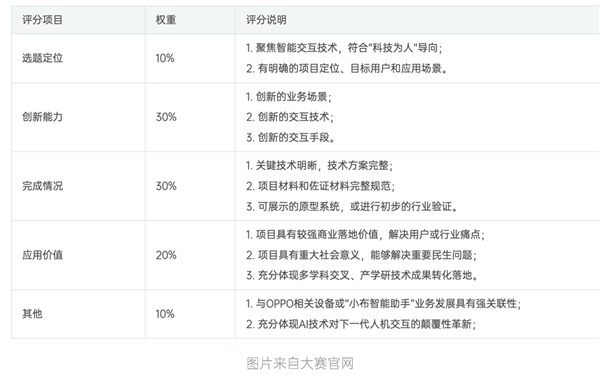Select the 选题定位 cell
Viewport: 600px width, 380px height.
point(42,58)
